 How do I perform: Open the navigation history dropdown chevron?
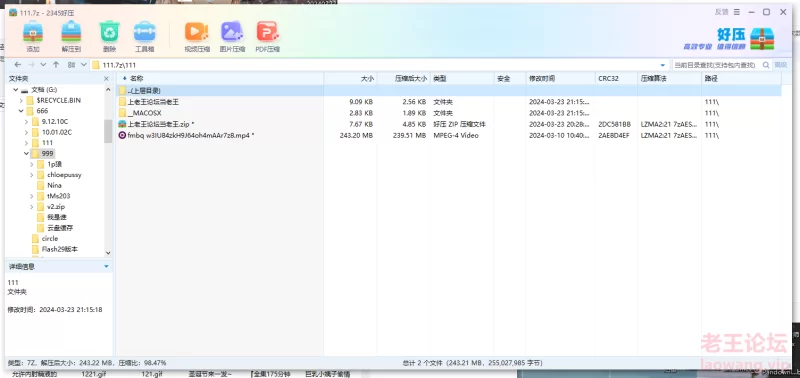[x=43, y=65]
